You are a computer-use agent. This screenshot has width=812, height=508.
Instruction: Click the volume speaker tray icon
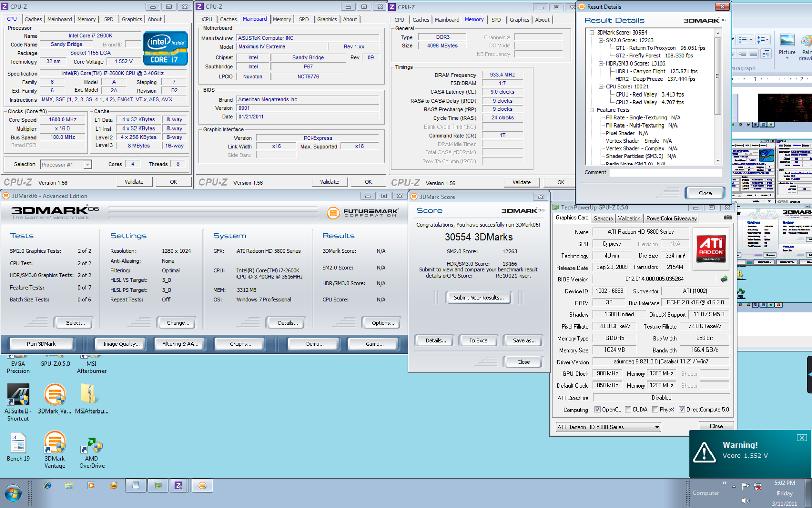(746, 500)
